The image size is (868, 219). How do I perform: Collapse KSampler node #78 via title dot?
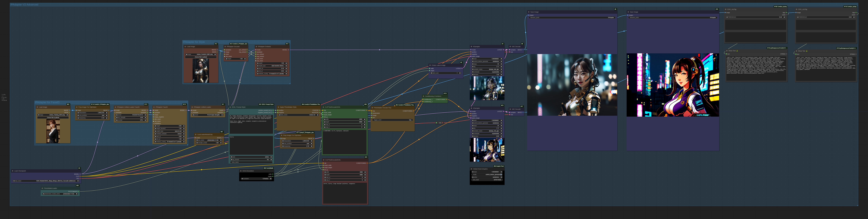coord(471,108)
